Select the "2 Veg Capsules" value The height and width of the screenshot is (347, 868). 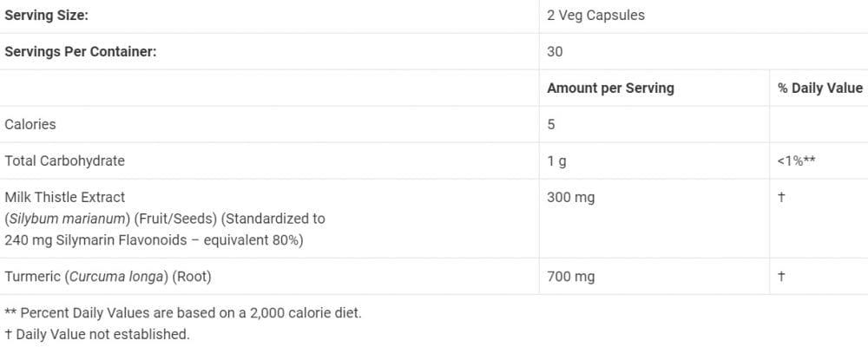coord(595,15)
